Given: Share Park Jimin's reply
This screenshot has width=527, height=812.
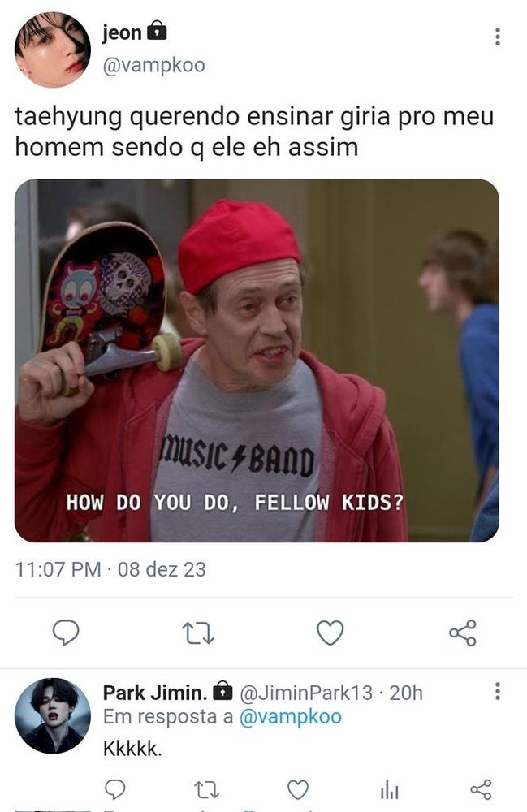Looking at the screenshot, I should pyautogui.click(x=481, y=789).
